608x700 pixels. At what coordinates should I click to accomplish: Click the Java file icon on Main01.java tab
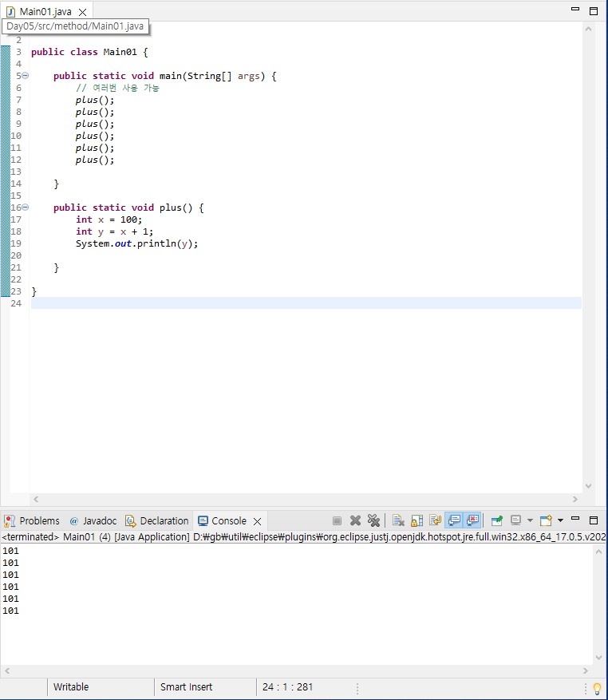click(10, 12)
